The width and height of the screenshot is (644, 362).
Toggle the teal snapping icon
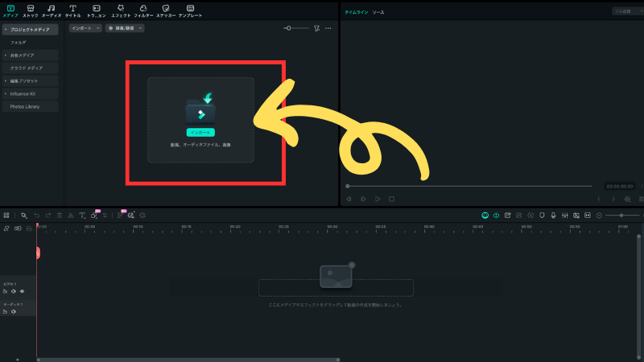coord(496,216)
